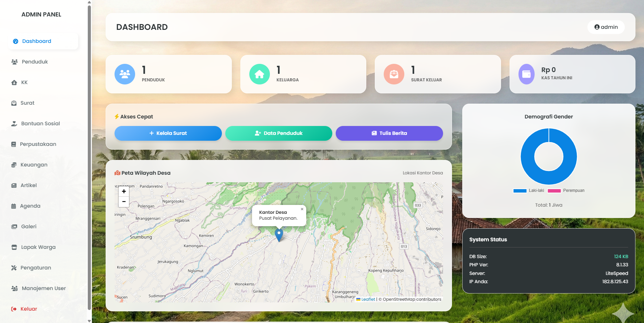Image resolution: width=644 pixels, height=323 pixels.
Task: Click the PHP version 8.1.33 value
Action: click(x=622, y=265)
